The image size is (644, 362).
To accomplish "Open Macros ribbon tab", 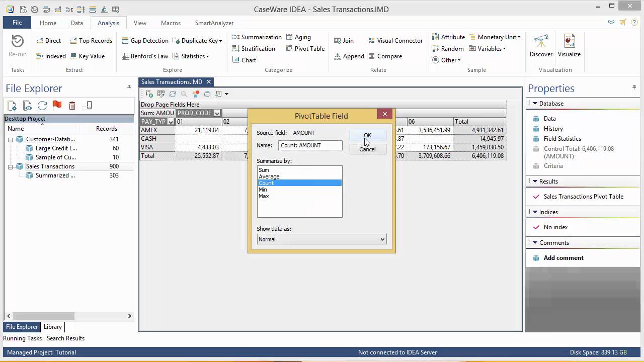I will click(171, 23).
